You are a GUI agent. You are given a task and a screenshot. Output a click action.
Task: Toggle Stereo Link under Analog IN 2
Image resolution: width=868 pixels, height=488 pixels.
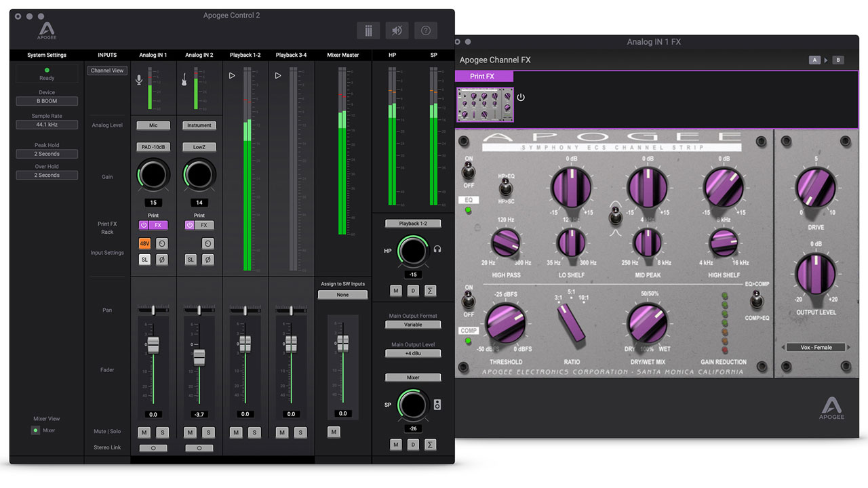click(x=199, y=448)
